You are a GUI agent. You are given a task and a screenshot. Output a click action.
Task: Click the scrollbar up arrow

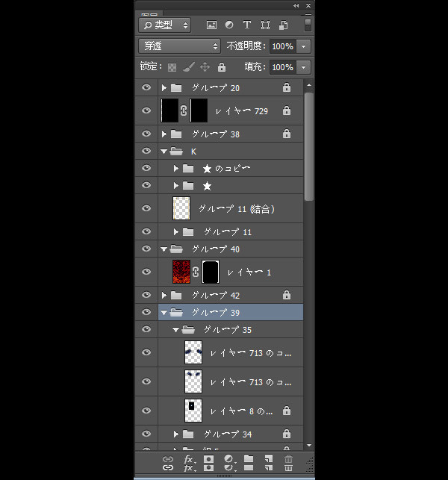(309, 85)
